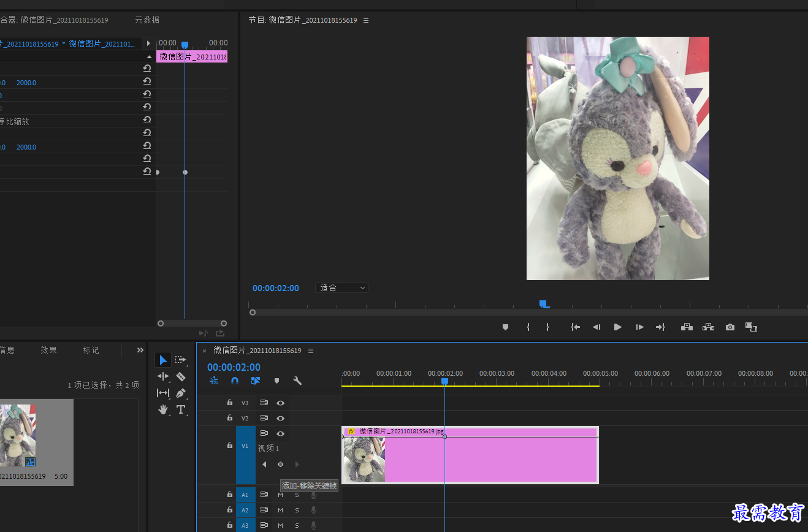Select the Type (T) tool

click(x=181, y=409)
